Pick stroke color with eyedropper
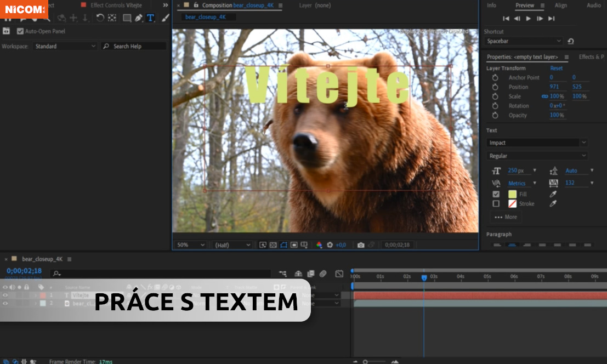This screenshot has width=607, height=364. (x=553, y=203)
